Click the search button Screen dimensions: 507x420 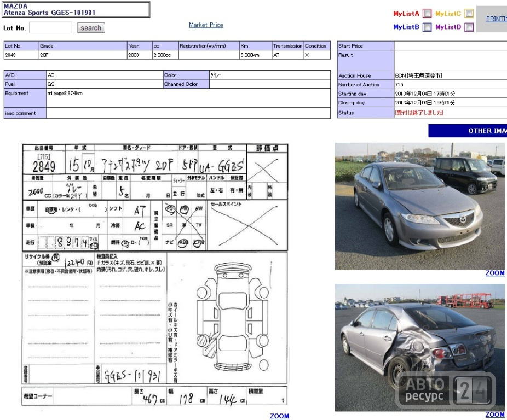tap(91, 28)
